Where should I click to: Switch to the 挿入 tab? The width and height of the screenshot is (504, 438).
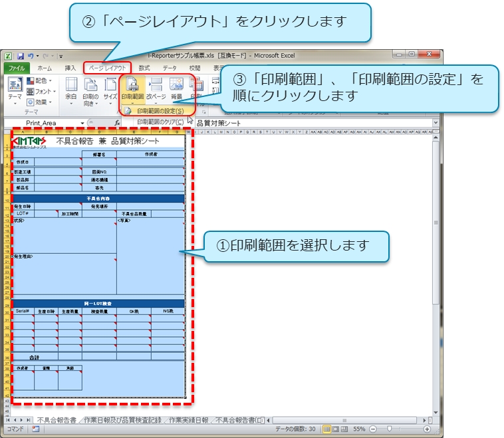point(70,68)
